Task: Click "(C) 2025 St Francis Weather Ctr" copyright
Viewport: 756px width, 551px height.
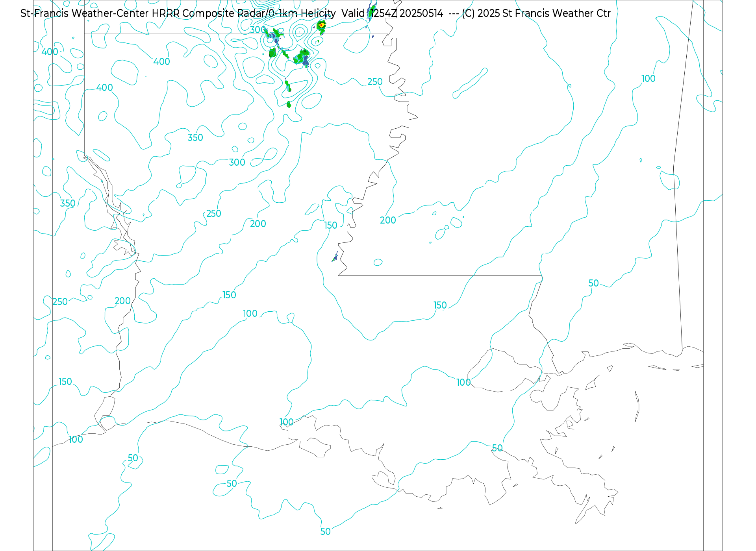Action: [x=536, y=13]
